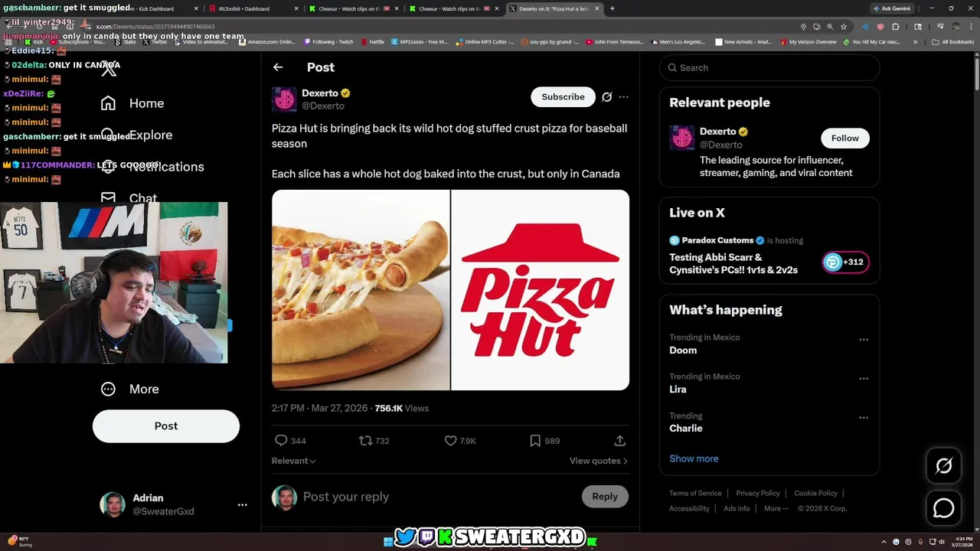Open Grok floating button
This screenshot has height=551, width=980.
point(943,465)
